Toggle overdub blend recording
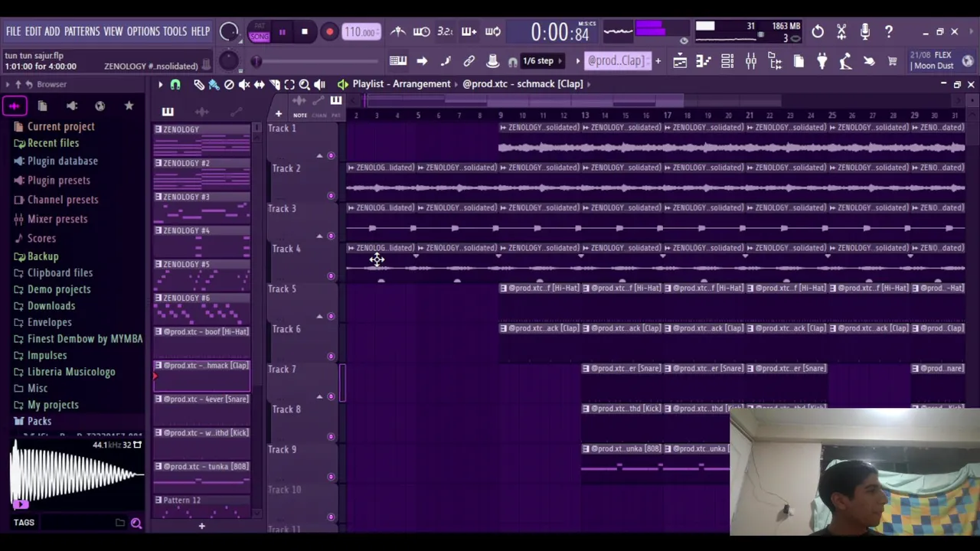 coord(469,32)
